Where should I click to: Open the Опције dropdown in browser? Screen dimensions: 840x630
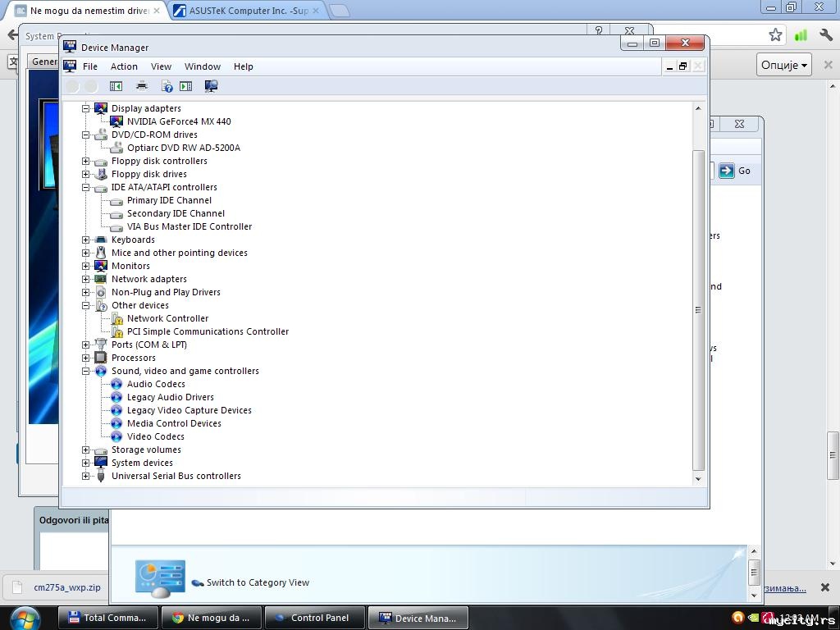click(783, 65)
